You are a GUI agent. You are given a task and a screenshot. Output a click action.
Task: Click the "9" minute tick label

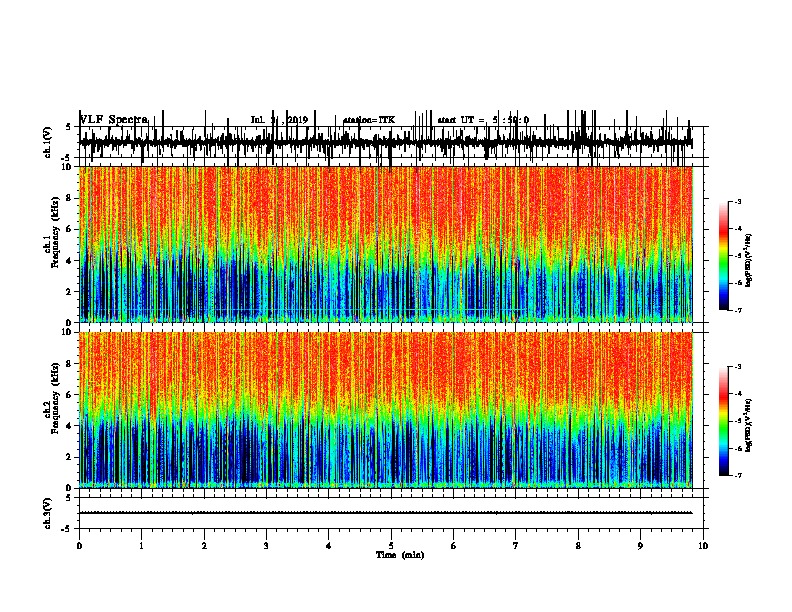640,546
